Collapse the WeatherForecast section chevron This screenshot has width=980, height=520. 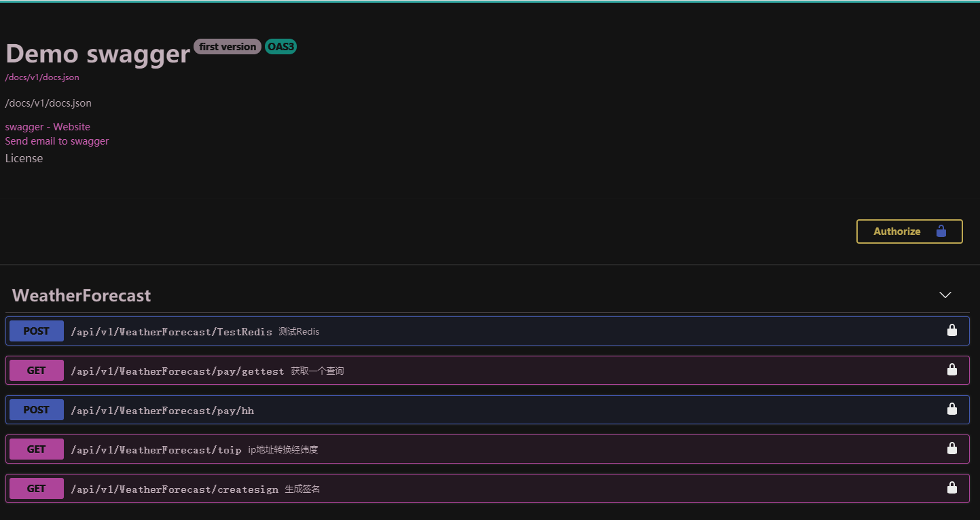pyautogui.click(x=945, y=295)
